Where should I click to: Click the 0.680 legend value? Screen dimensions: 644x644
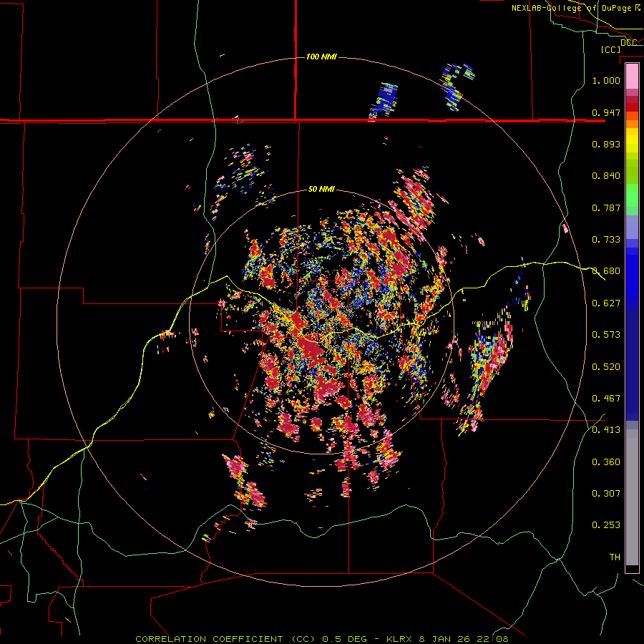pos(606,271)
